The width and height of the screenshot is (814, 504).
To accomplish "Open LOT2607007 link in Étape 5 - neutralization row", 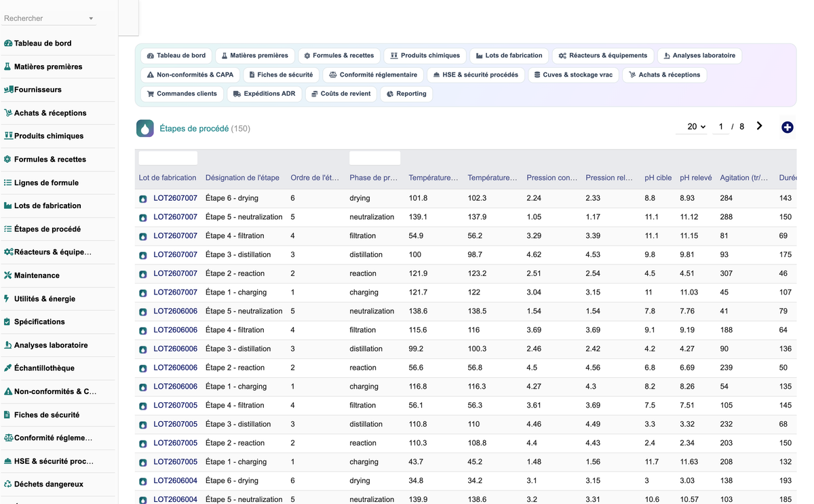I will tap(175, 217).
